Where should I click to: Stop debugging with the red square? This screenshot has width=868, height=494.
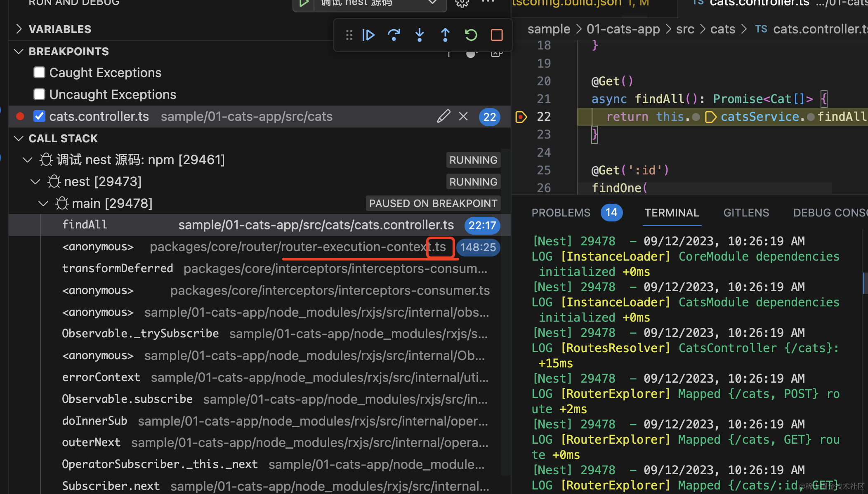pyautogui.click(x=496, y=35)
